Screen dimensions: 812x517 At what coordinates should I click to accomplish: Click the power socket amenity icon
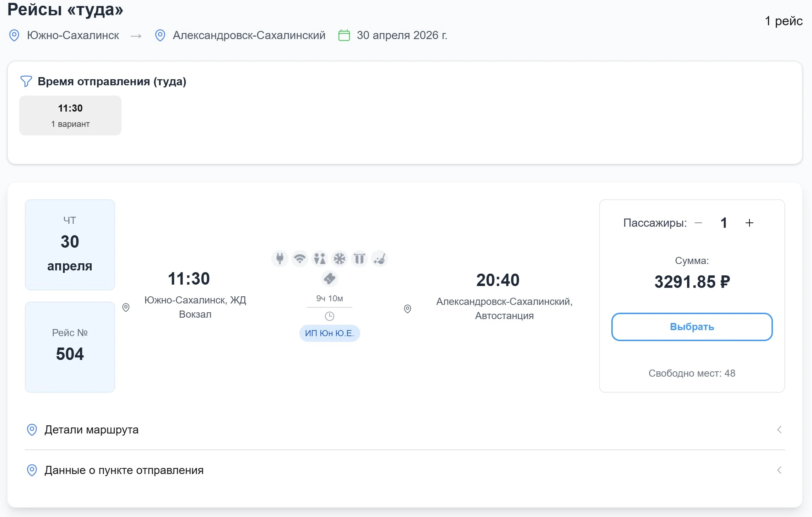click(x=280, y=259)
